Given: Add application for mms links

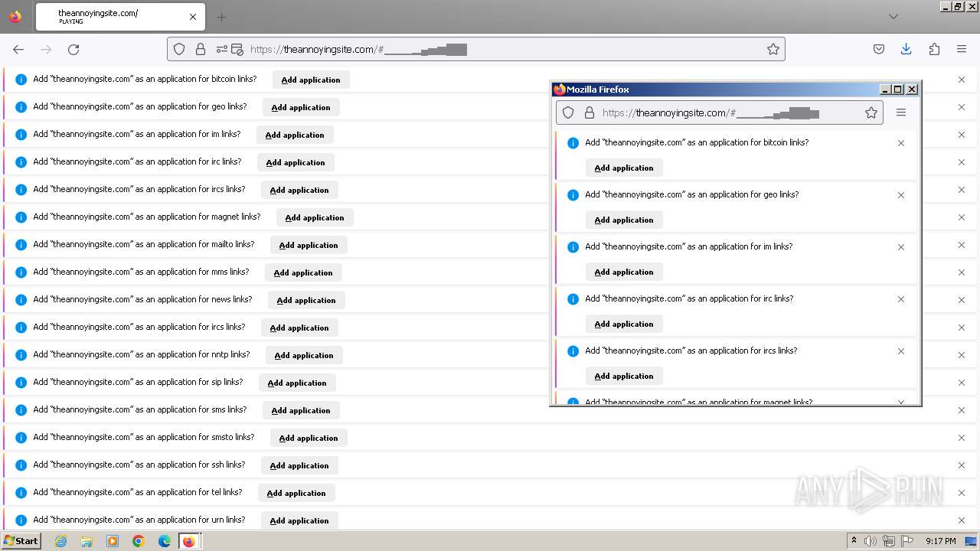Looking at the screenshot, I should pyautogui.click(x=303, y=272).
